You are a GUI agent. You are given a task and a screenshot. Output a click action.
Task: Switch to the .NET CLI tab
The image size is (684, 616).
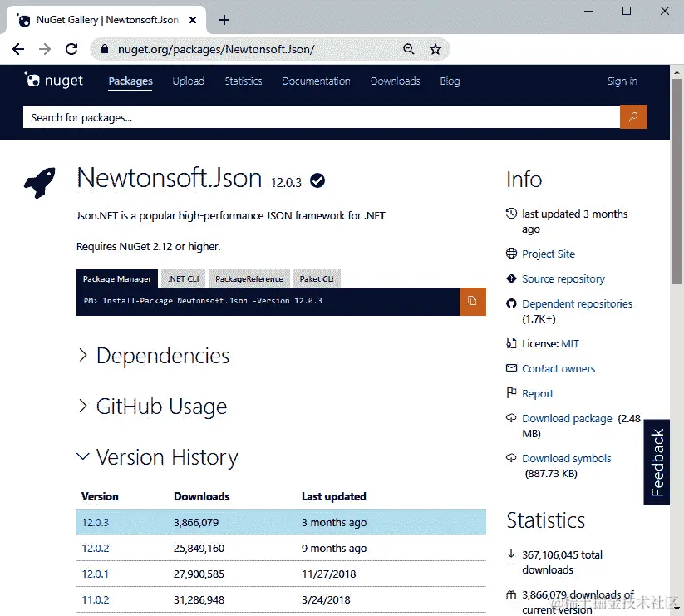(182, 278)
